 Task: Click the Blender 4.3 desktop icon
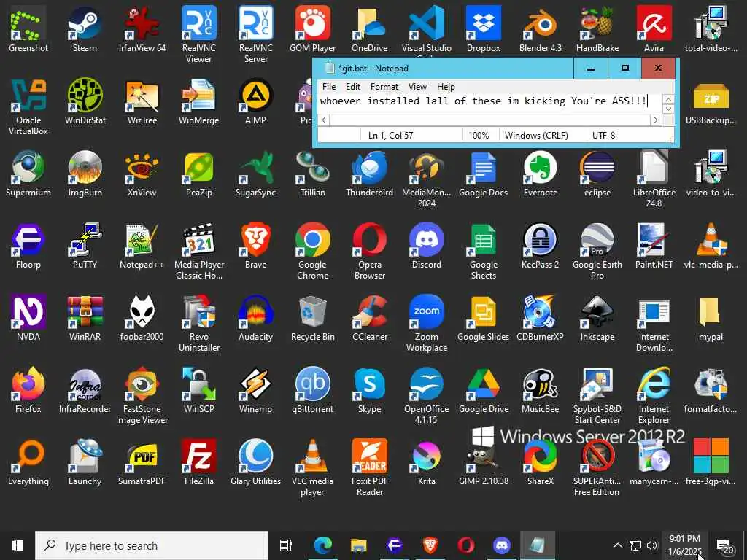tap(541, 28)
